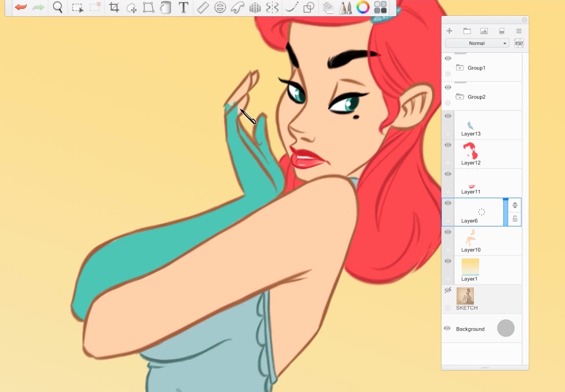Open the layer panel hamburger menu
This screenshot has height=392, width=565.
pyautogui.click(x=519, y=30)
